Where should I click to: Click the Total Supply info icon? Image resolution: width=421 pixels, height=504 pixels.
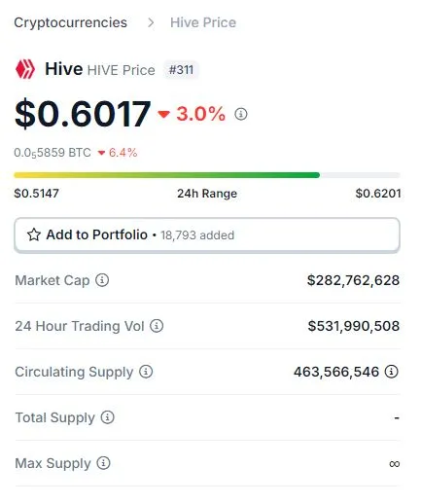click(x=107, y=417)
